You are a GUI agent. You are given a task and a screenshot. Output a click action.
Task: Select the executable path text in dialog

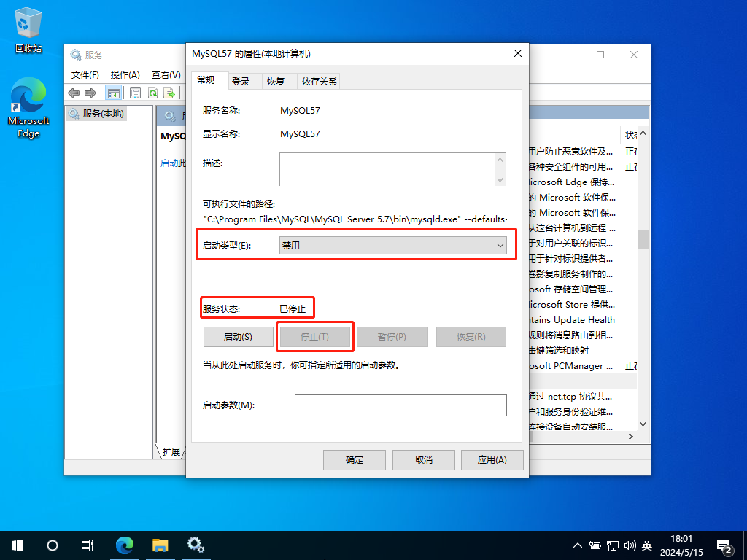point(356,219)
